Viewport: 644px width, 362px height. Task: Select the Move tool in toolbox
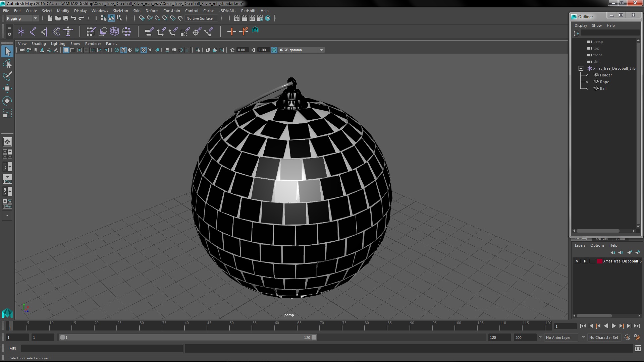click(x=7, y=88)
